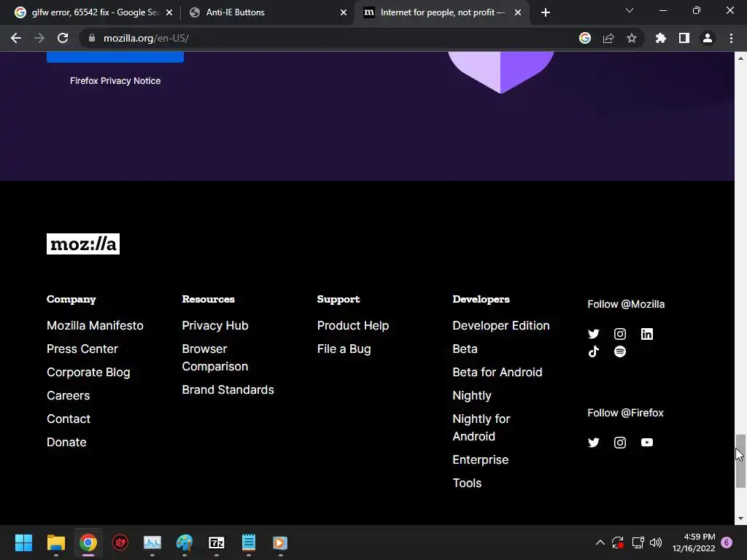Click the scrollbar up arrow
This screenshot has width=747, height=560.
(x=740, y=58)
